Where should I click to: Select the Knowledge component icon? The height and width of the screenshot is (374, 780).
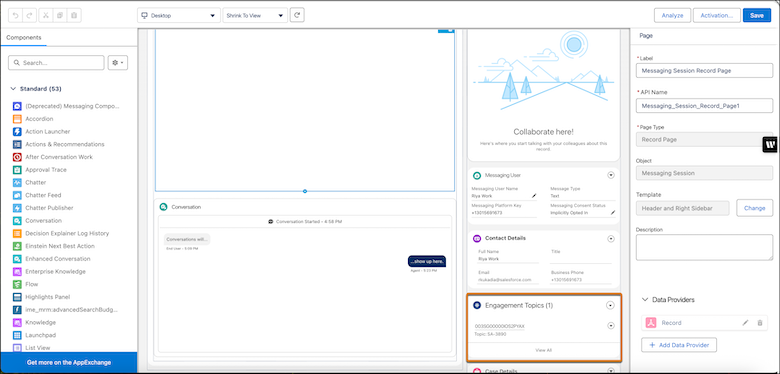click(x=17, y=322)
